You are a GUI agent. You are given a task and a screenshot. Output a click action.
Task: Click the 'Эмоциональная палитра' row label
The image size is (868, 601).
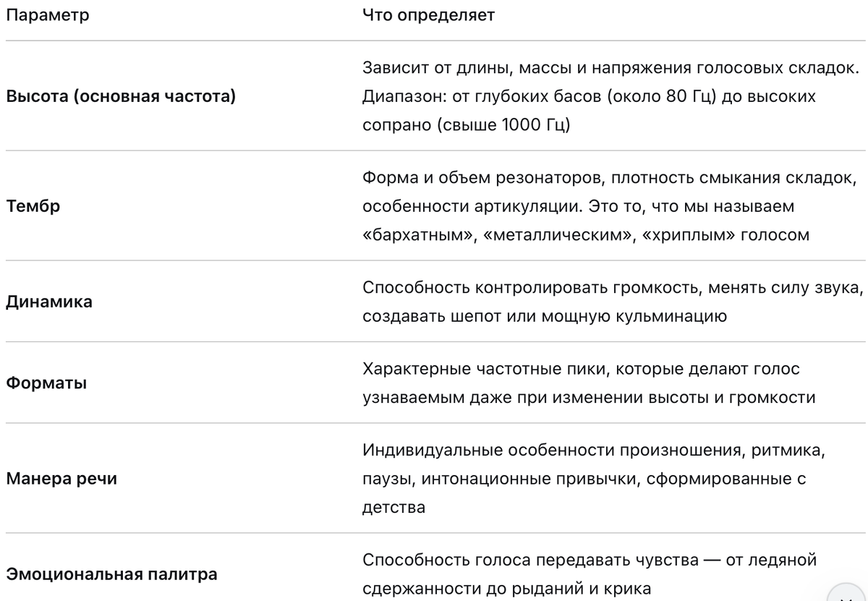click(x=111, y=574)
